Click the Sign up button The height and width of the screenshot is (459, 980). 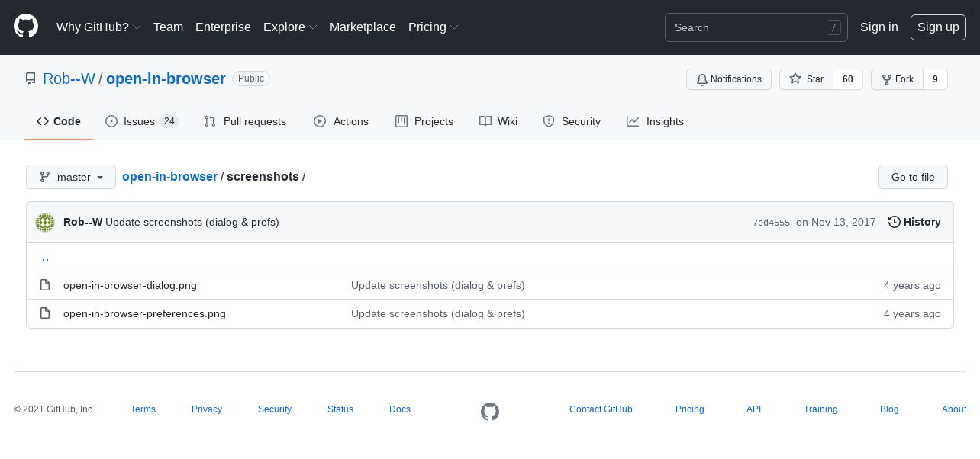point(938,27)
